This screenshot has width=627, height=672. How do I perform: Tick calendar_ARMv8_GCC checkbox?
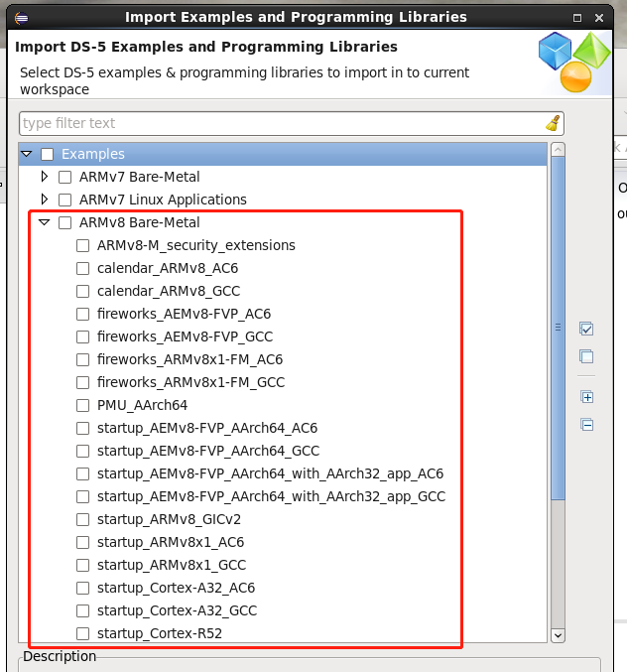82,291
